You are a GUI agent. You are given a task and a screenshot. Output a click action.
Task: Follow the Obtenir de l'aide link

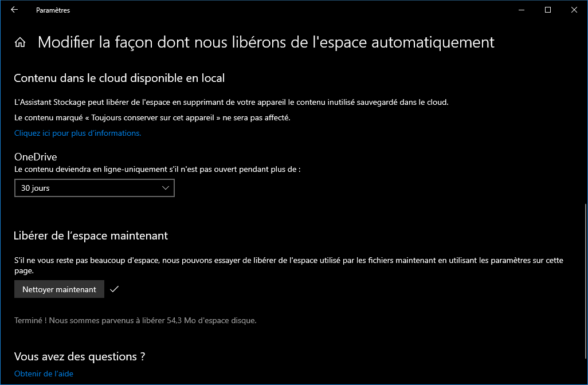click(44, 374)
